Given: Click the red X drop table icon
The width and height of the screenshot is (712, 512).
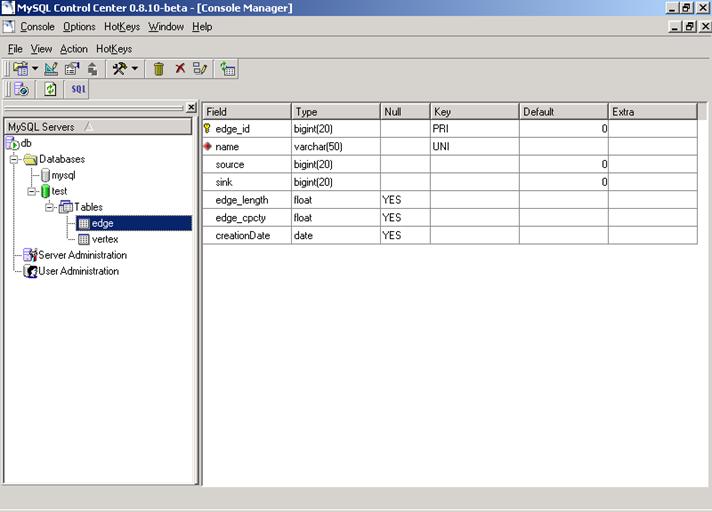Looking at the screenshot, I should tap(180, 69).
